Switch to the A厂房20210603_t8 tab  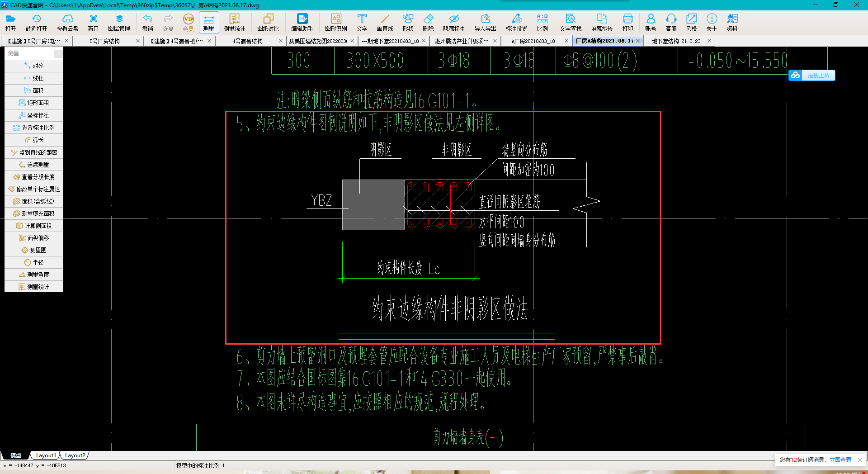pyautogui.click(x=533, y=41)
